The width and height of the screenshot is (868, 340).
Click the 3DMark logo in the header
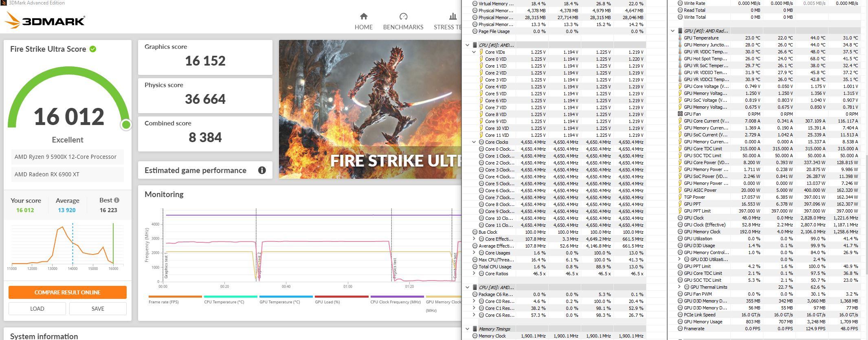coord(45,20)
